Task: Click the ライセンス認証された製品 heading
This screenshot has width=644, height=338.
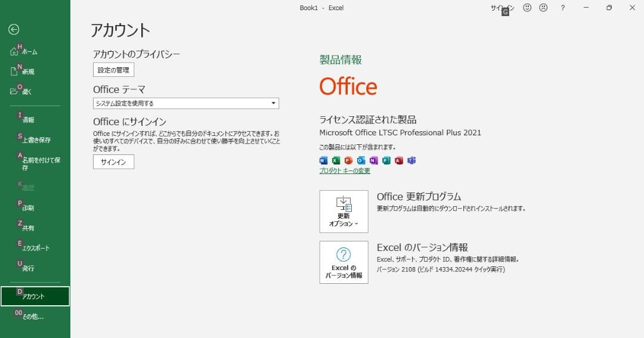Action: coord(367,119)
